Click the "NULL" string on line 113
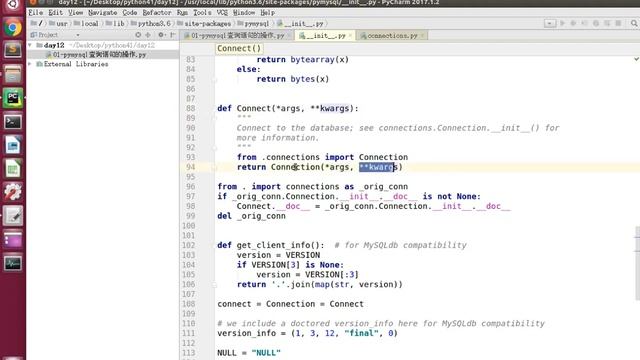Screen dimensions: 640x360 click(x=266, y=353)
